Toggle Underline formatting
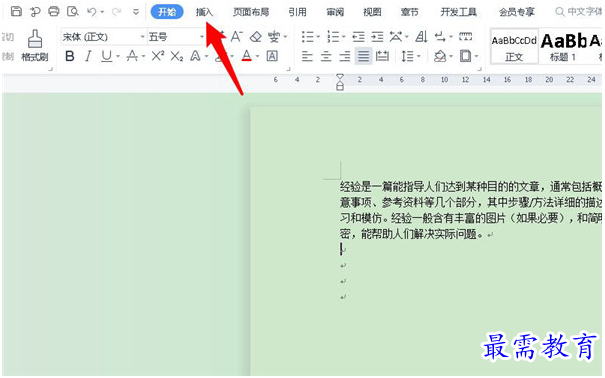 (x=106, y=57)
